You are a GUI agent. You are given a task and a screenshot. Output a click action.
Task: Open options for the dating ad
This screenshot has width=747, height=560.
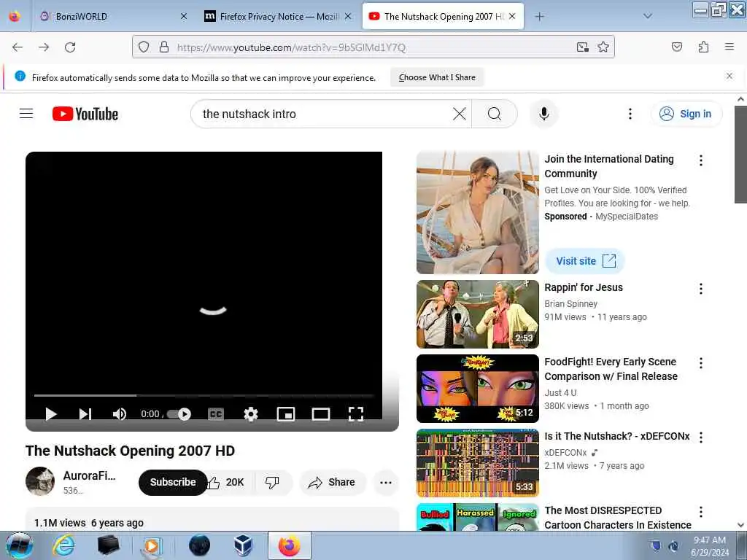point(701,160)
